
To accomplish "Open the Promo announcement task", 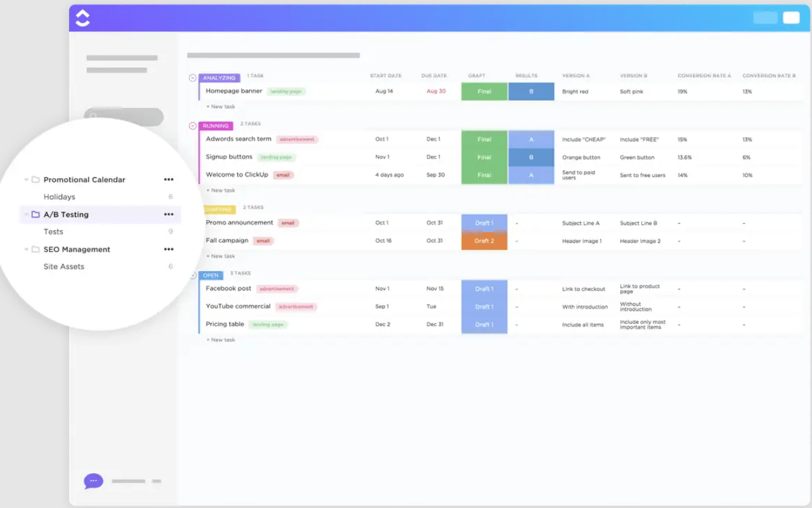I will pyautogui.click(x=240, y=222).
